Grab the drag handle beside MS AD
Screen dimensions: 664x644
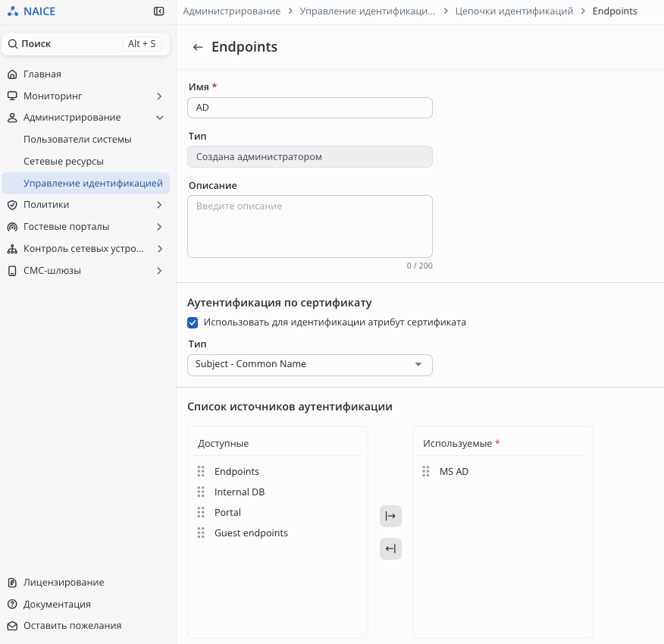click(x=426, y=471)
